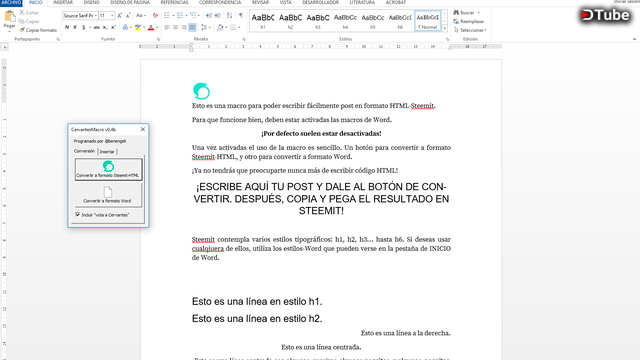Collapse the ribbon with the chevron
Viewport: 640px width, 360px height.
coord(634,39)
